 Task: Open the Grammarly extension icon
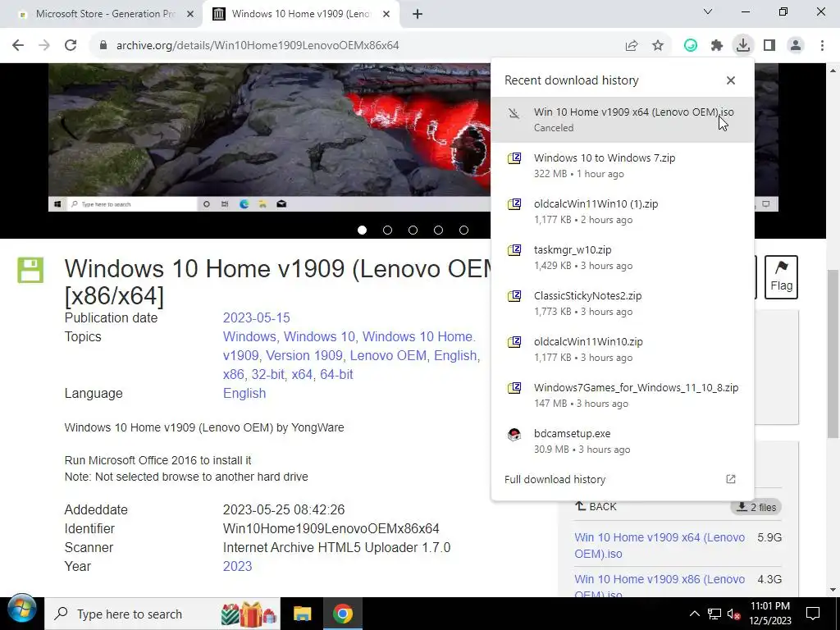pyautogui.click(x=691, y=46)
